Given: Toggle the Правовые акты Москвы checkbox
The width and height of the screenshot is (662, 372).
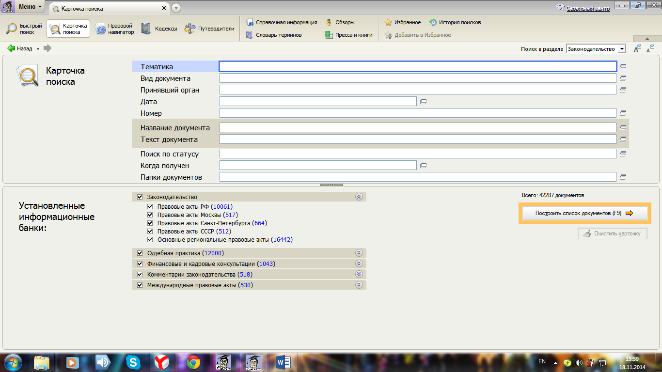Looking at the screenshot, I should click(150, 215).
